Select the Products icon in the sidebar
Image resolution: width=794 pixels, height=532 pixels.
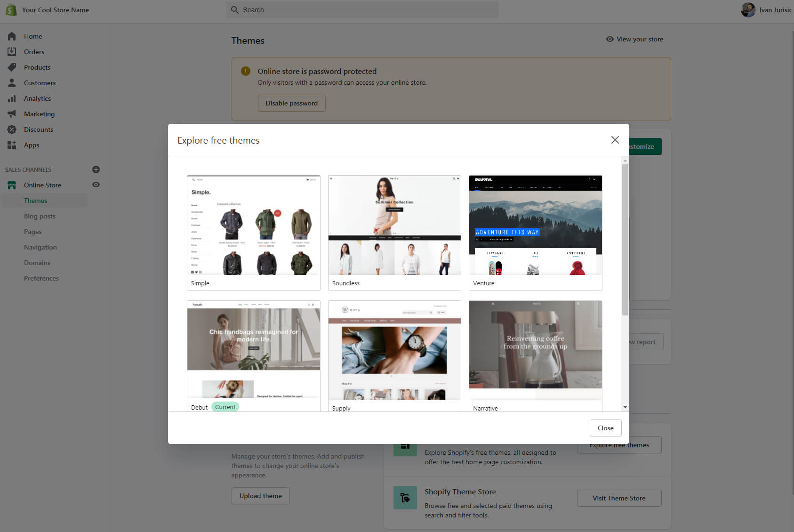pyautogui.click(x=12, y=67)
